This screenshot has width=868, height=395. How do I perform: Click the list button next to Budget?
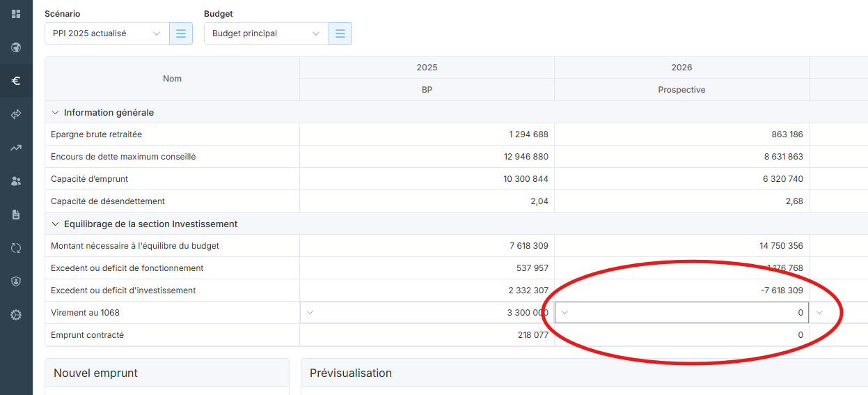340,33
